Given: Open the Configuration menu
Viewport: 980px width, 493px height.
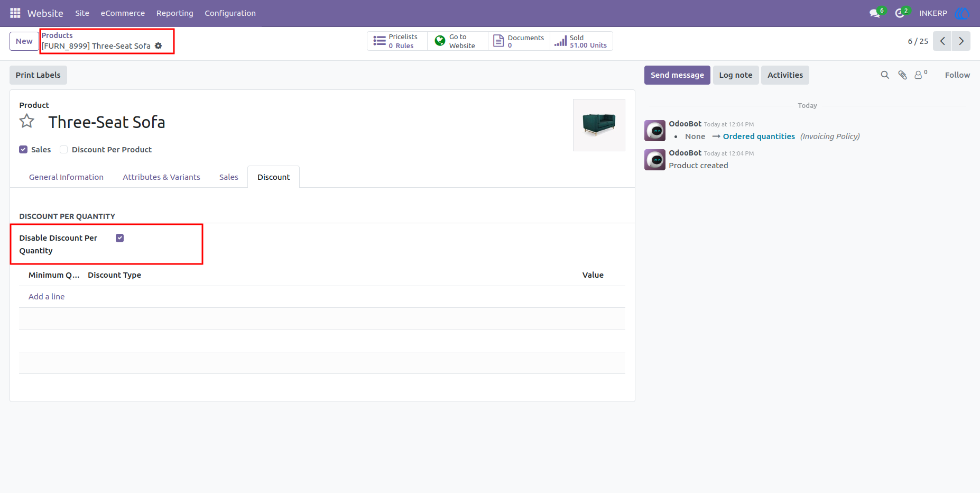Looking at the screenshot, I should (x=230, y=13).
